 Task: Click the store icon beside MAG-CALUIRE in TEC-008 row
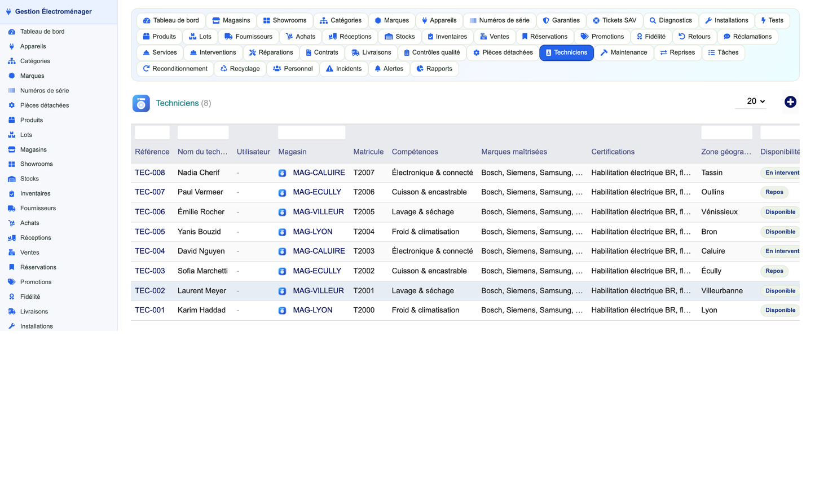coord(282,173)
